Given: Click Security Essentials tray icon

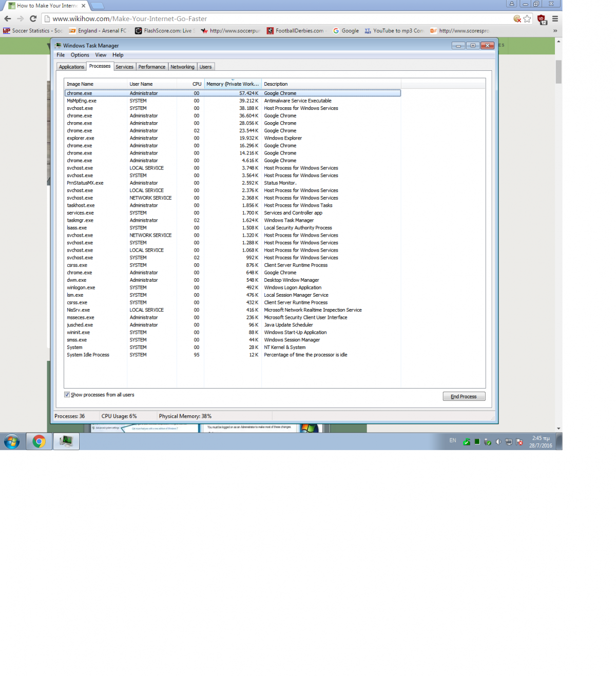Looking at the screenshot, I should (x=467, y=442).
